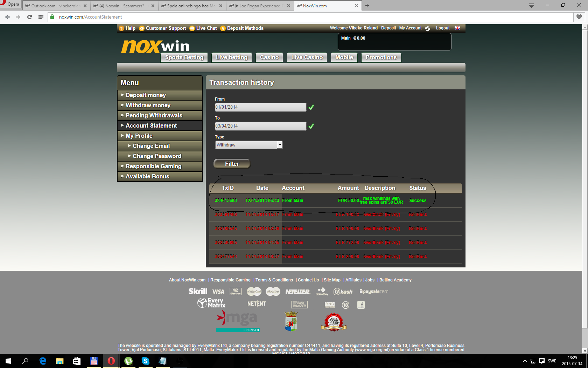
Task: Click the Live Chat globe icon
Action: pos(192,28)
